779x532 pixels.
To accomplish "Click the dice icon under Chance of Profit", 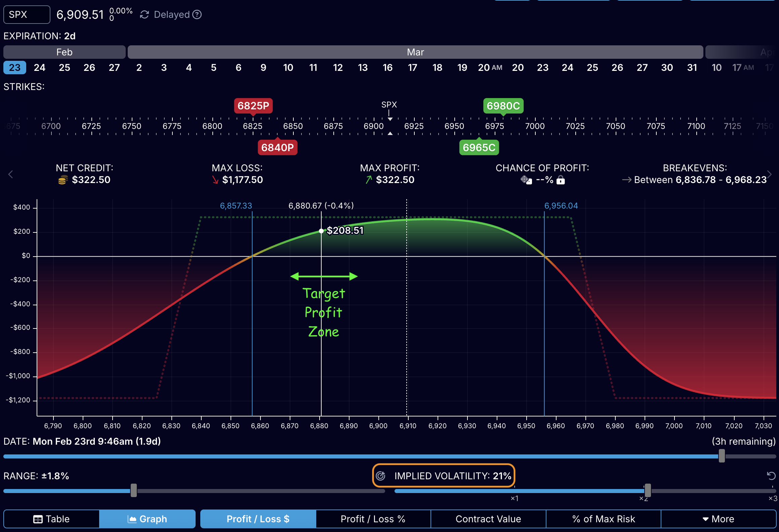I will [x=526, y=180].
